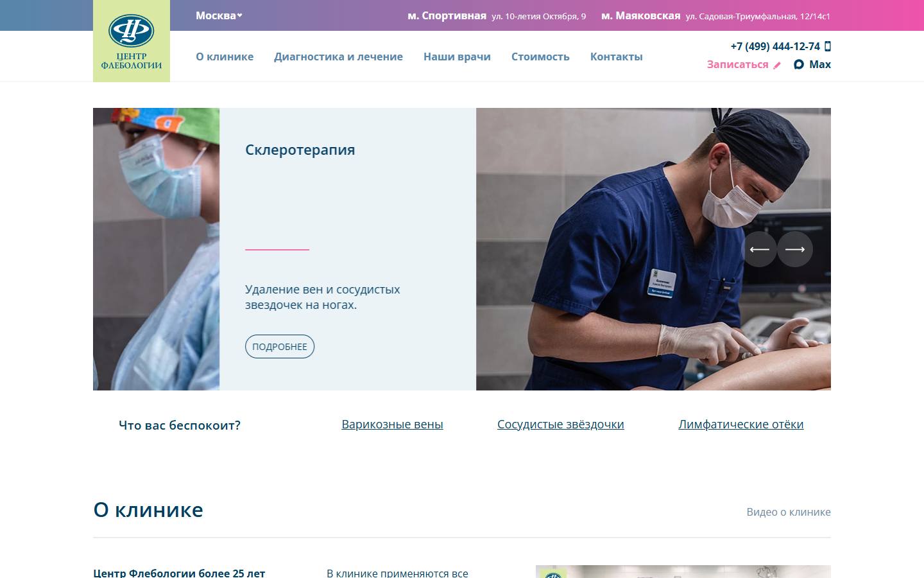
Task: Click the mobile phone icon beside the number
Action: (x=827, y=46)
